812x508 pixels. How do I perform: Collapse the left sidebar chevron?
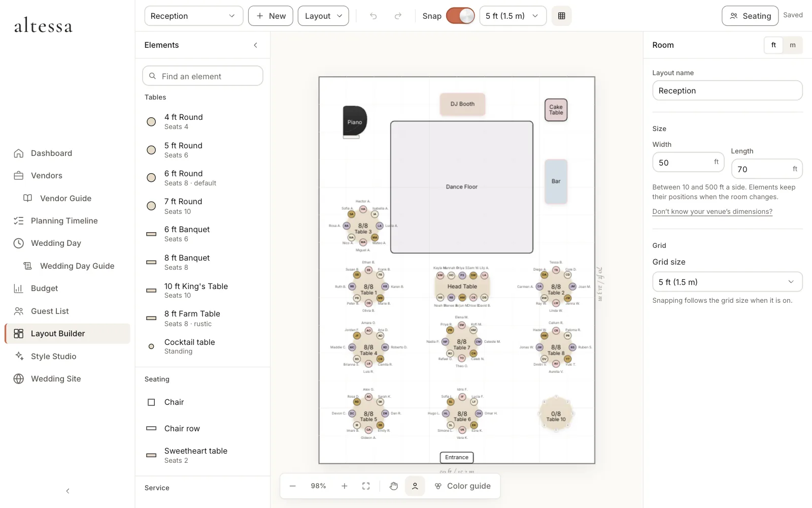(67, 491)
